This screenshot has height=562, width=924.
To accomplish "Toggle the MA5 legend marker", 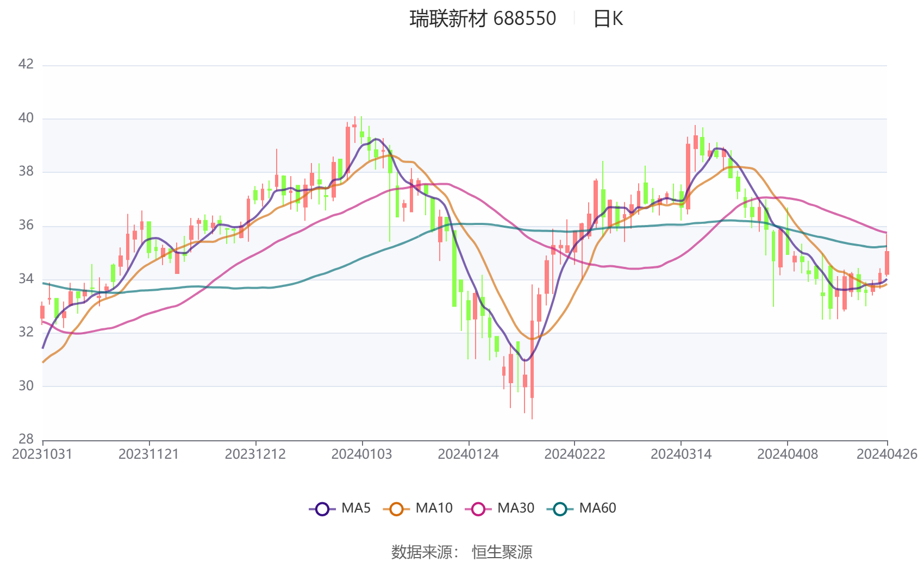I will [x=322, y=509].
